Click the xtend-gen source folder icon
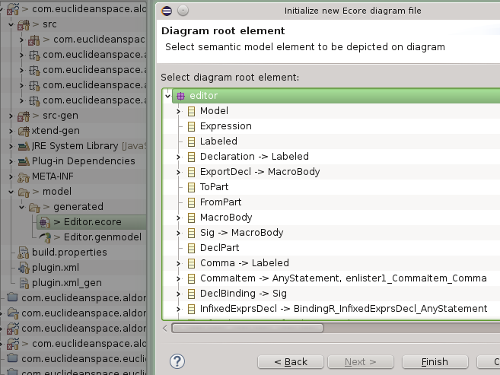 pos(23,131)
